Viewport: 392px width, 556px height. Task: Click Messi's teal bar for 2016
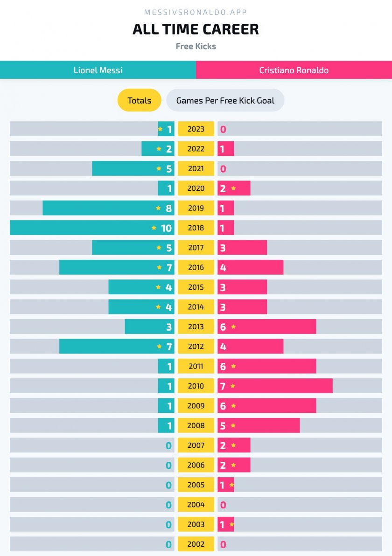pyautogui.click(x=107, y=267)
